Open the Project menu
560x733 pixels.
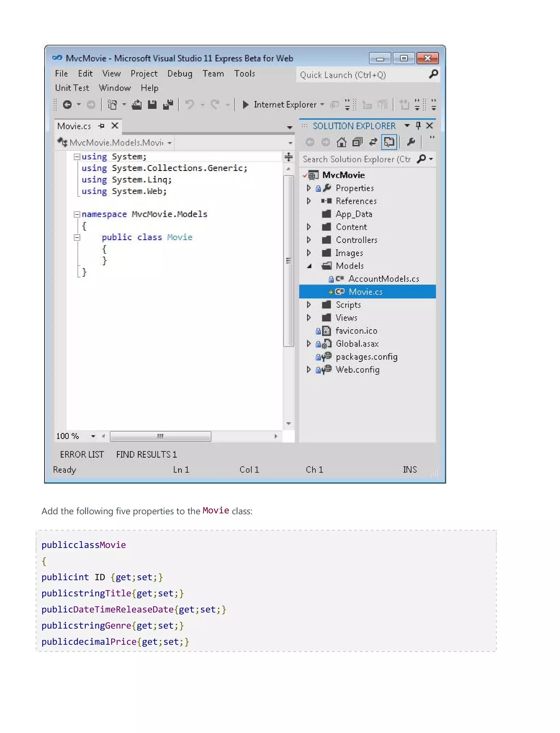(144, 74)
